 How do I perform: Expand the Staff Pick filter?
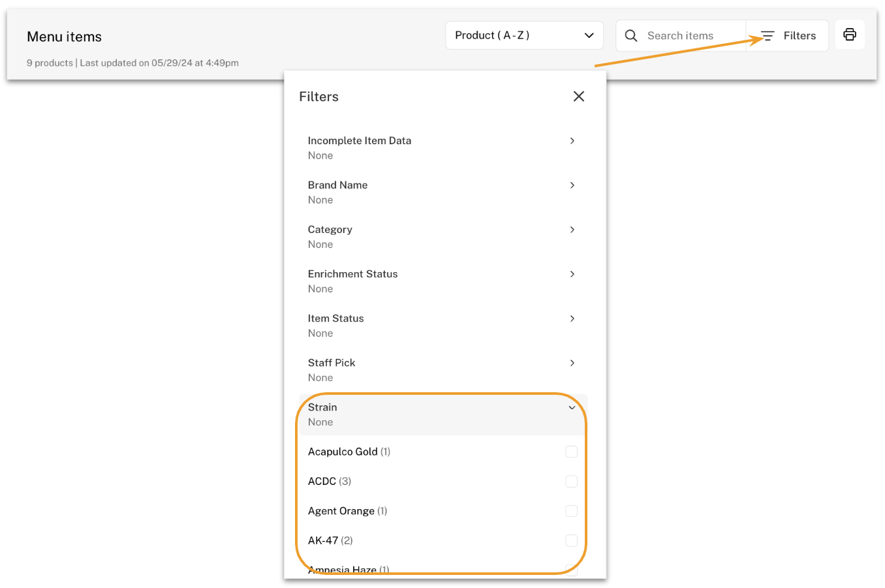pyautogui.click(x=443, y=370)
